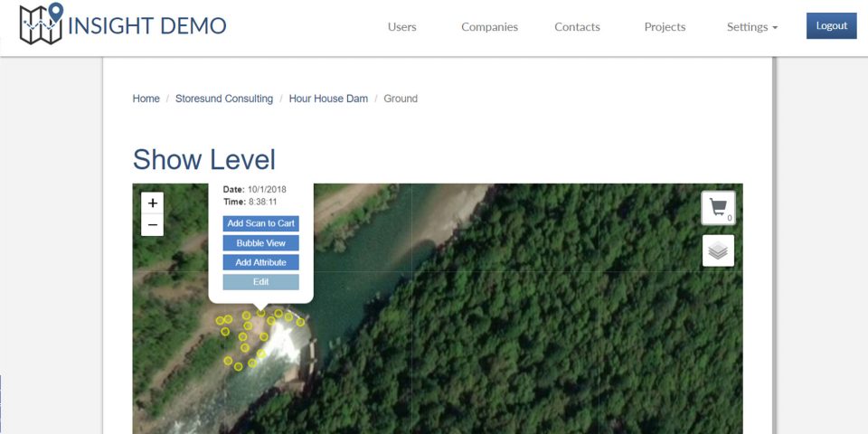This screenshot has width=868, height=434.
Task: Open Bubble View for this scan
Action: (x=260, y=243)
